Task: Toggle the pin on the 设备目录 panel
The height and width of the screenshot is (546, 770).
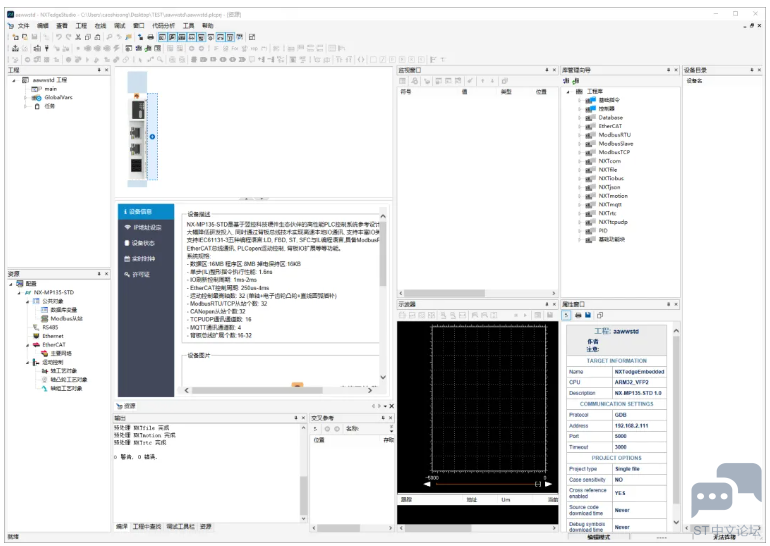Action: tap(752, 70)
